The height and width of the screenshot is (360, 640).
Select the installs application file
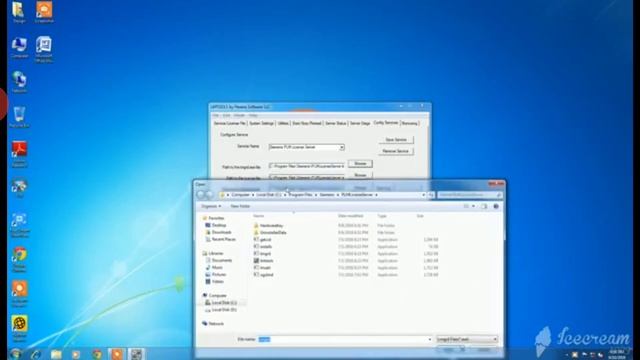262,247
